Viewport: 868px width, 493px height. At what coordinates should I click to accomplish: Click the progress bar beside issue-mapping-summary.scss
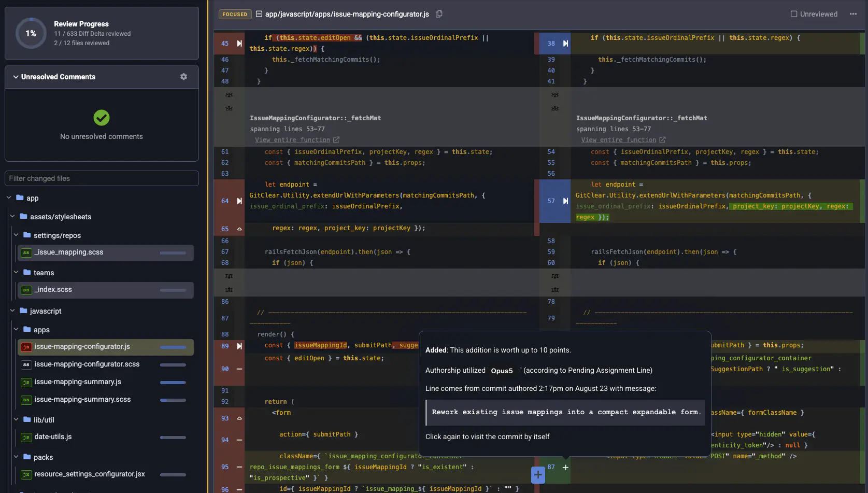(x=173, y=400)
